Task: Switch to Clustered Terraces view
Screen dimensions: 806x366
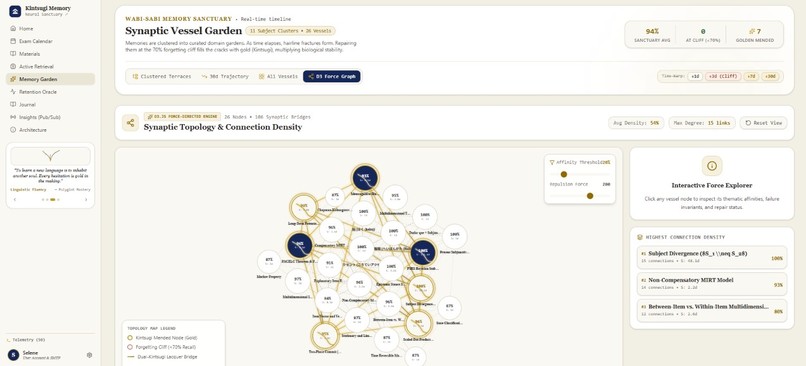Action: 162,76
